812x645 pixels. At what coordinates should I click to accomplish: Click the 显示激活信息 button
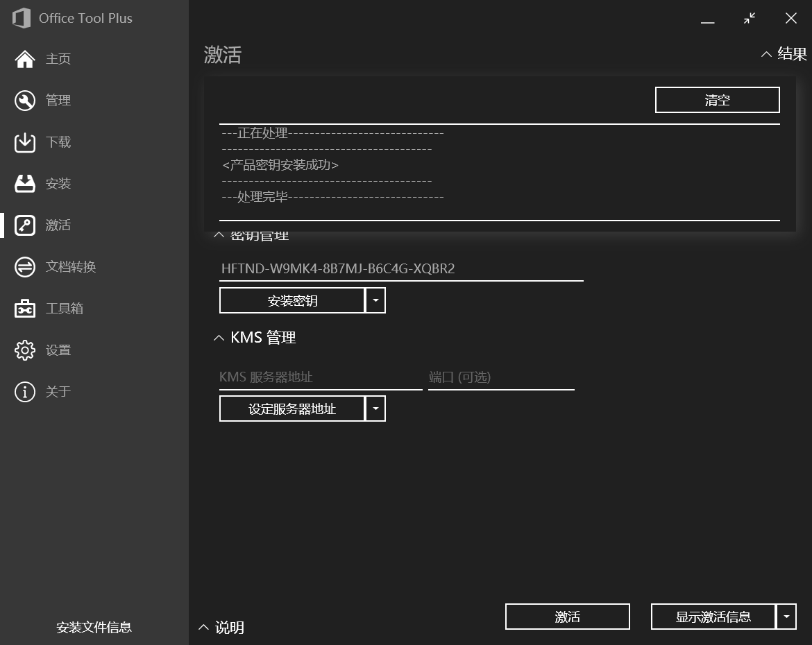[713, 617]
